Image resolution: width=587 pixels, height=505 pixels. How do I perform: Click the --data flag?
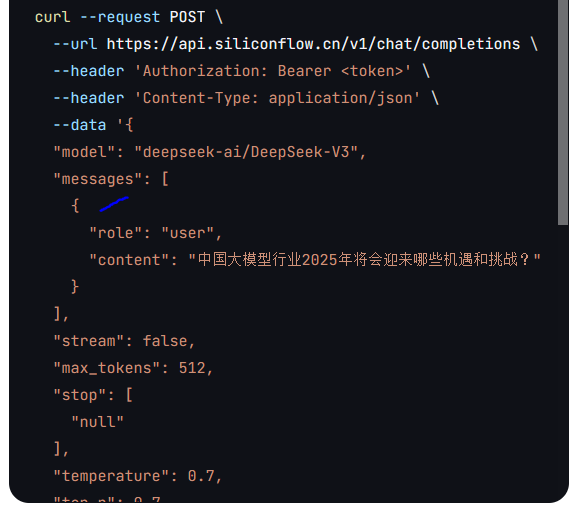click(79, 125)
